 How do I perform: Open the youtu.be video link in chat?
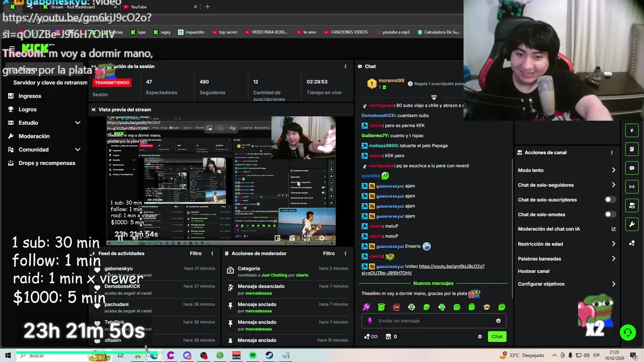coord(423,269)
